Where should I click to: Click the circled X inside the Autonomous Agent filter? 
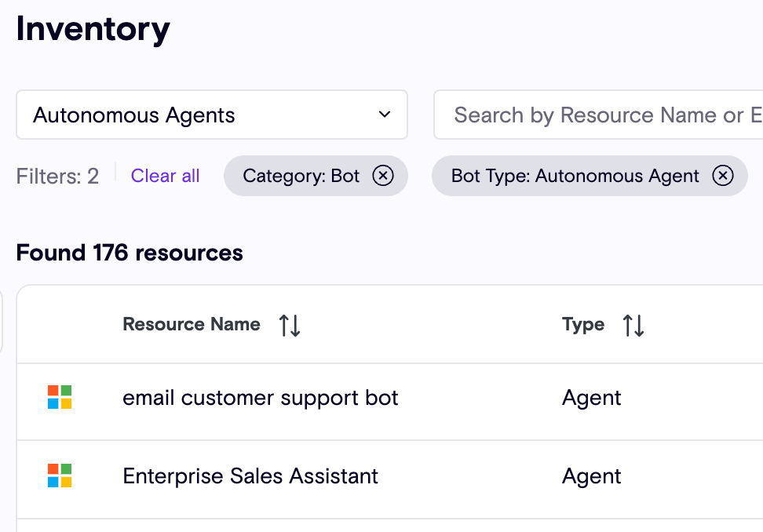coord(723,176)
